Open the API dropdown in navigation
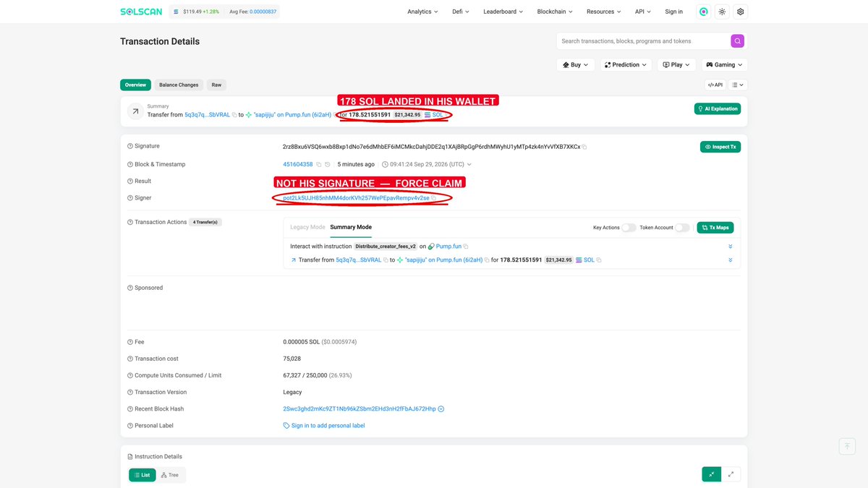This screenshot has height=488, width=868. [x=643, y=12]
